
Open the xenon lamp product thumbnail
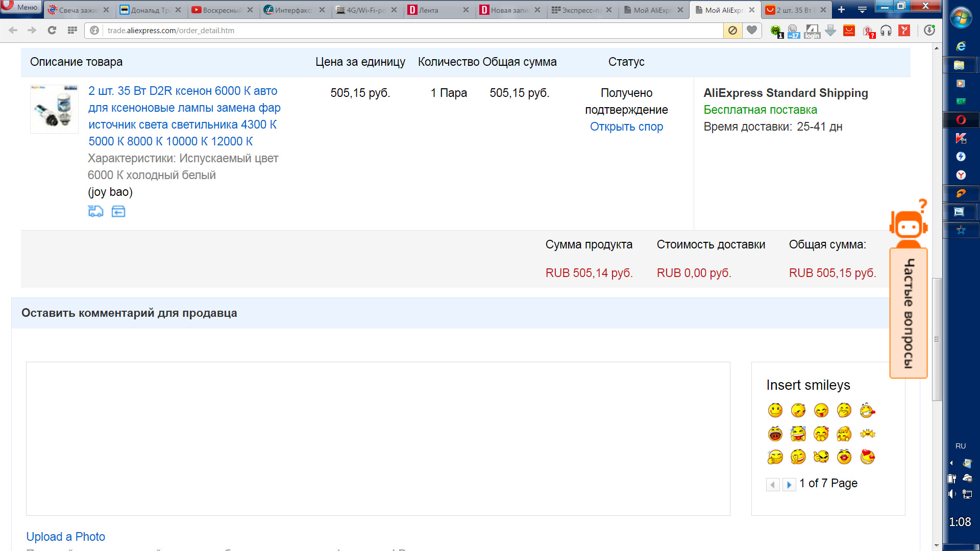pos(54,109)
